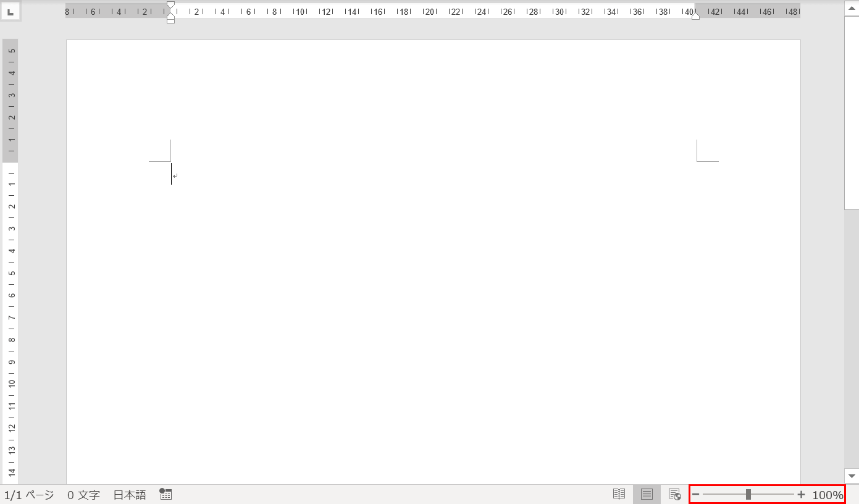Click the zoom in plus button
This screenshot has height=504, width=859.
pos(801,494)
